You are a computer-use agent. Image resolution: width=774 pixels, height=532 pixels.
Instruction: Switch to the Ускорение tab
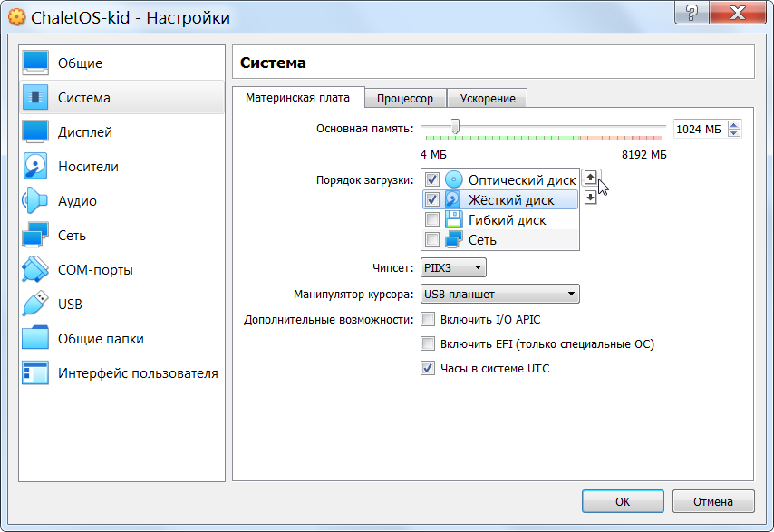pos(488,98)
